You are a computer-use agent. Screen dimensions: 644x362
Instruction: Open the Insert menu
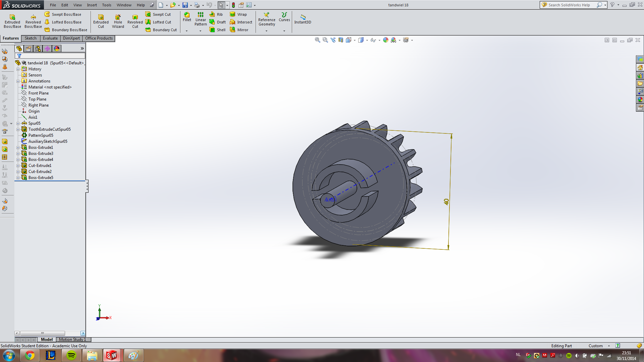[92, 5]
